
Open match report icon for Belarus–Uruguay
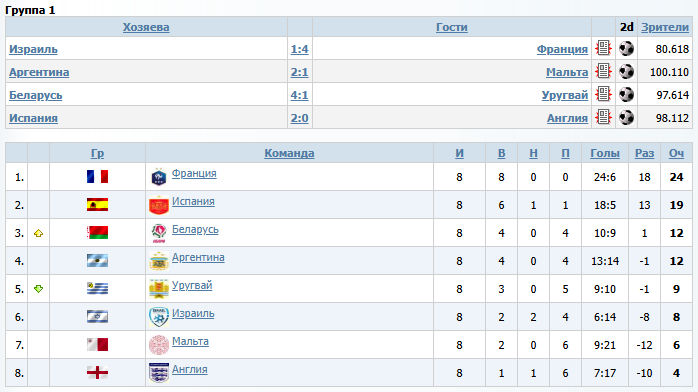[603, 94]
